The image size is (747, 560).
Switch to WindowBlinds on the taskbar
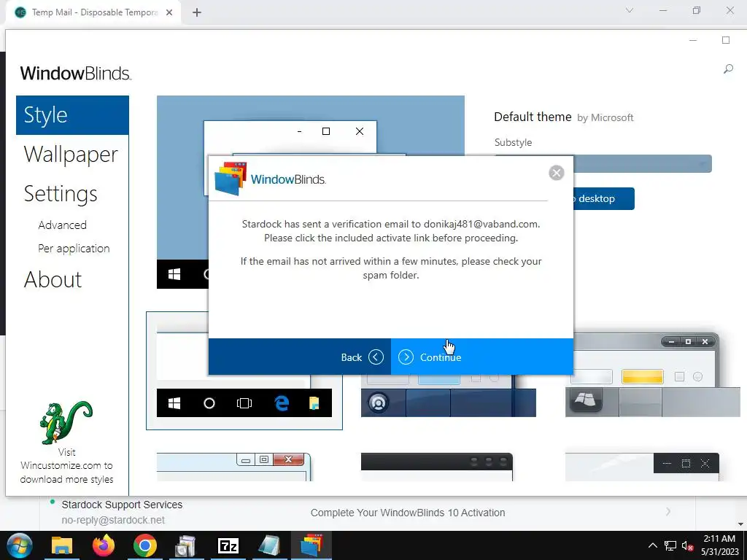tap(311, 545)
